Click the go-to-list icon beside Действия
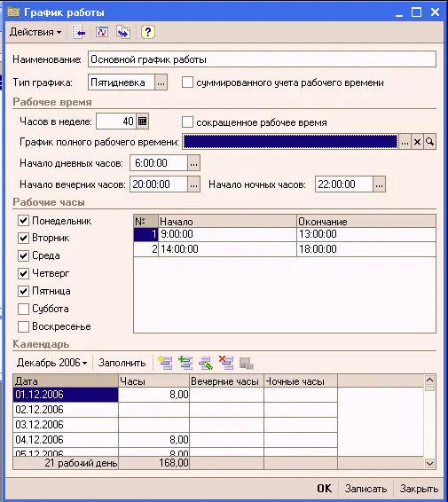448x502 pixels. pos(78,32)
